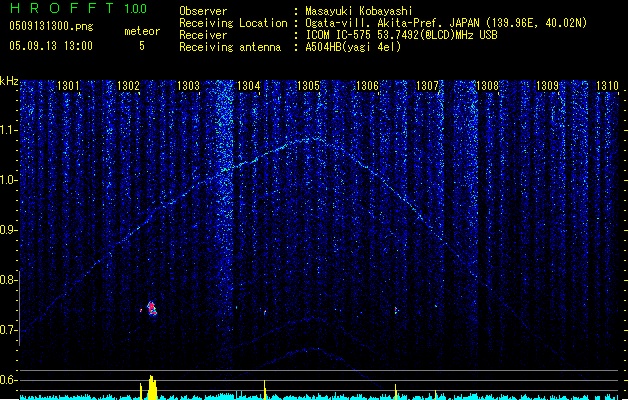The width and height of the screenshot is (629, 400).
Task: Click the 1307 time marker
Action: click(427, 86)
